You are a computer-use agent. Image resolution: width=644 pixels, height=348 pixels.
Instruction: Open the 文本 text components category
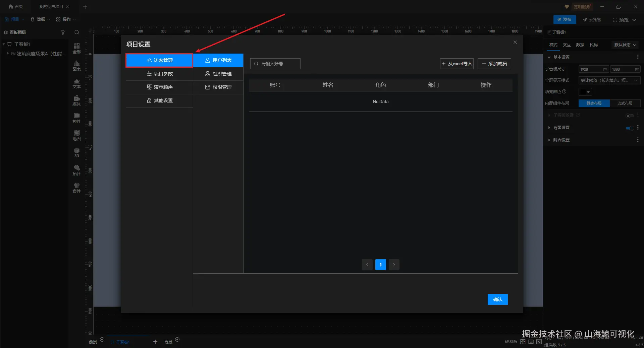click(77, 83)
